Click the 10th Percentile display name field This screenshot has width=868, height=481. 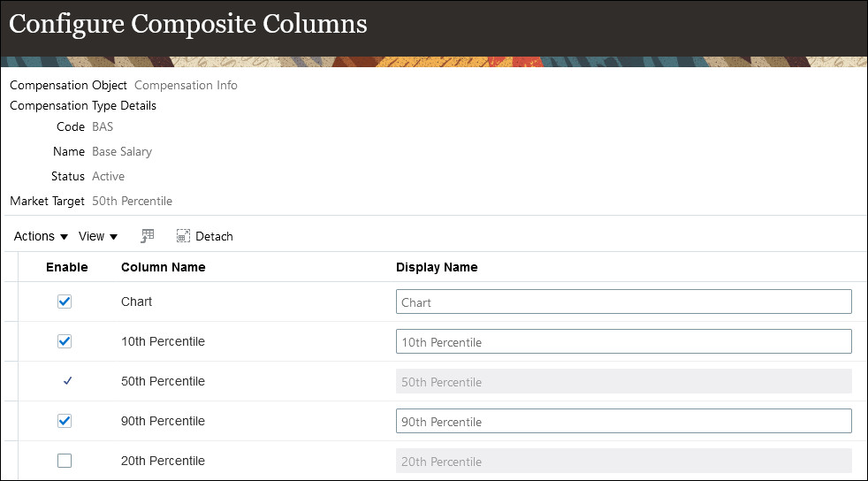coord(623,341)
